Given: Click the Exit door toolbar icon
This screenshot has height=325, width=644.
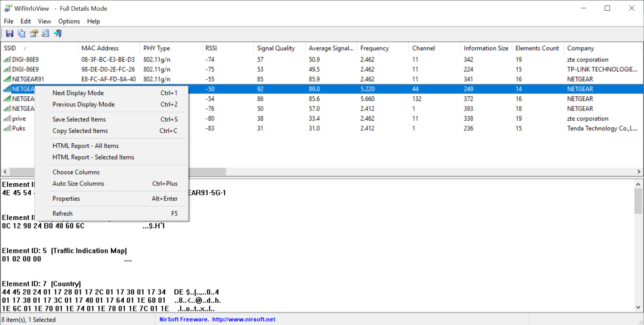Looking at the screenshot, I should click(x=58, y=33).
